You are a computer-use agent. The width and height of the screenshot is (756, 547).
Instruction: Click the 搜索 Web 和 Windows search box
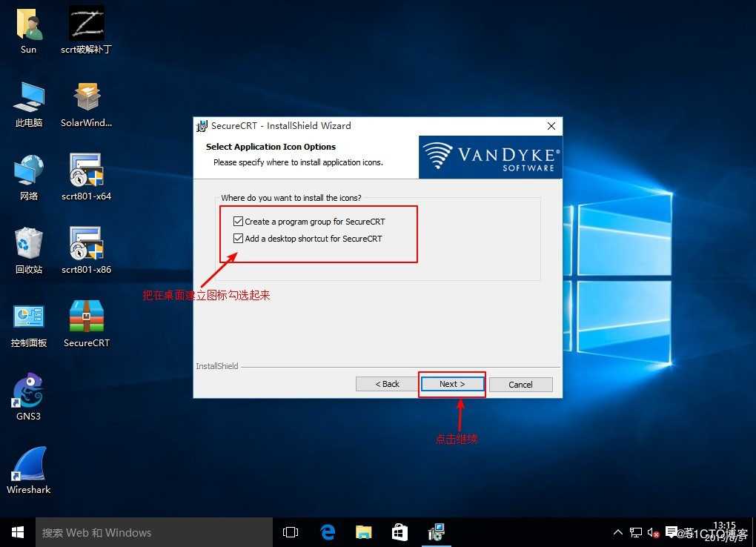(154, 532)
